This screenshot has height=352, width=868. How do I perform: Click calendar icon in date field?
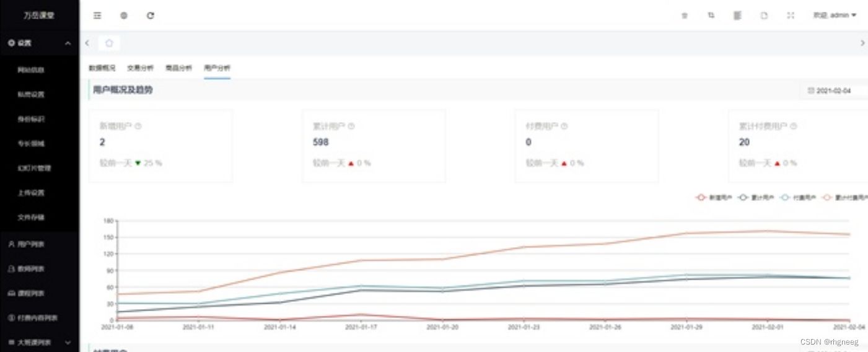811,90
